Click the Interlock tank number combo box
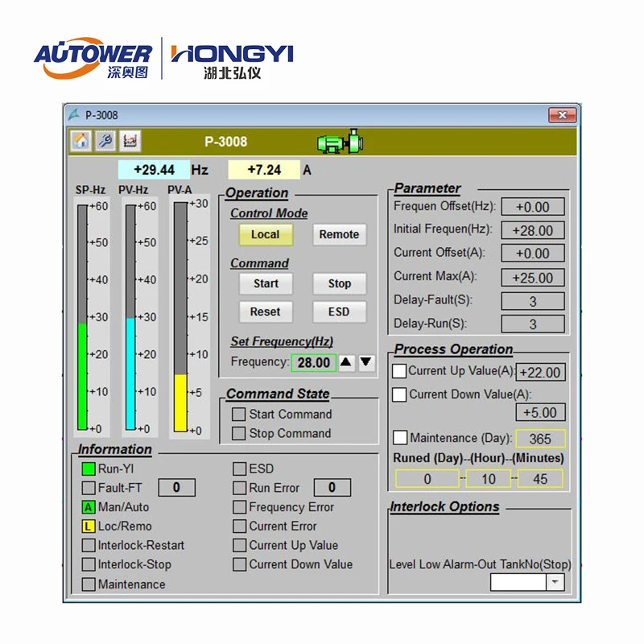Viewport: 644px width, 644px height. [527, 582]
